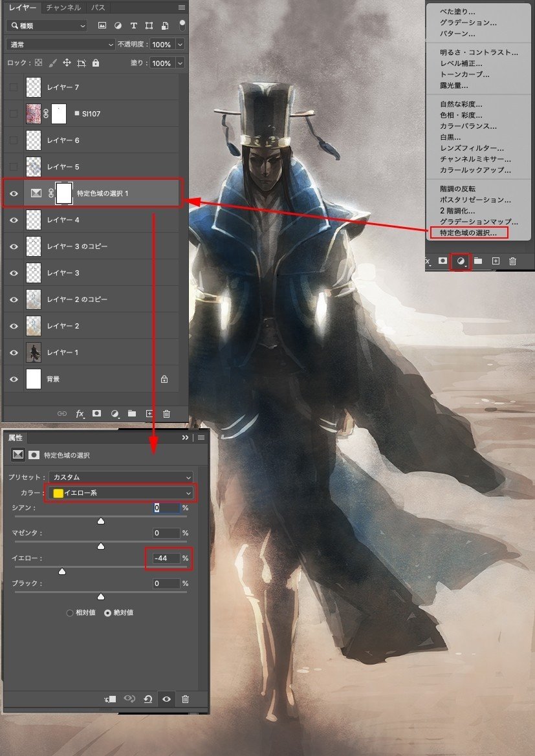The image size is (535, 756).
Task: Lock position move icon
Action: [67, 63]
